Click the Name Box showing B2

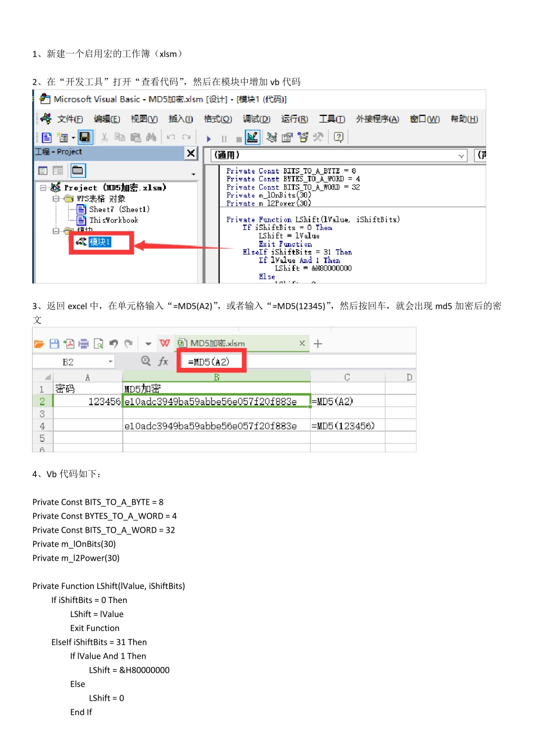coord(68,362)
